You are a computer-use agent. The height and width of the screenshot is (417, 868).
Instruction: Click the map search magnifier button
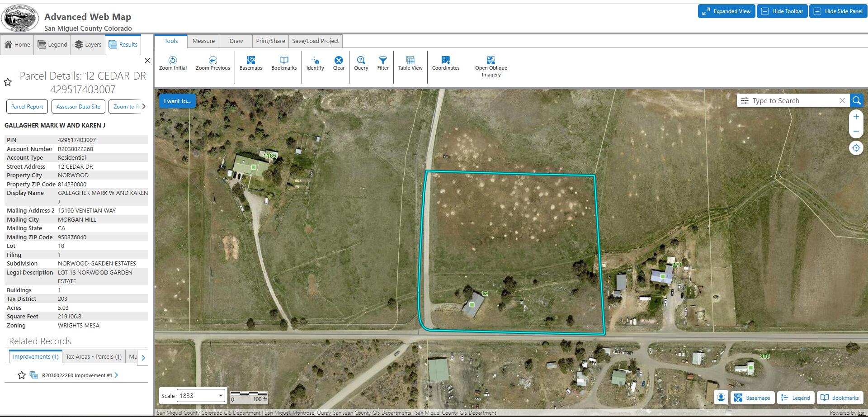click(857, 100)
